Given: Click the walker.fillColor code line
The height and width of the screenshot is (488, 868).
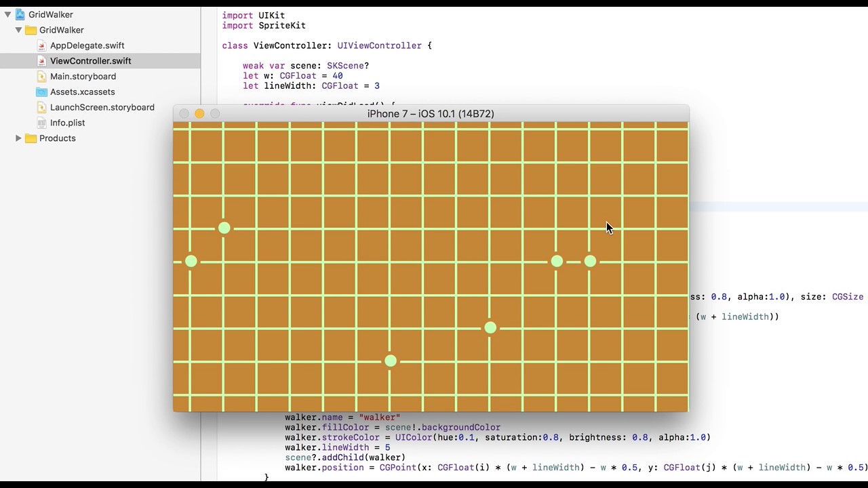Looking at the screenshot, I should pos(393,428).
